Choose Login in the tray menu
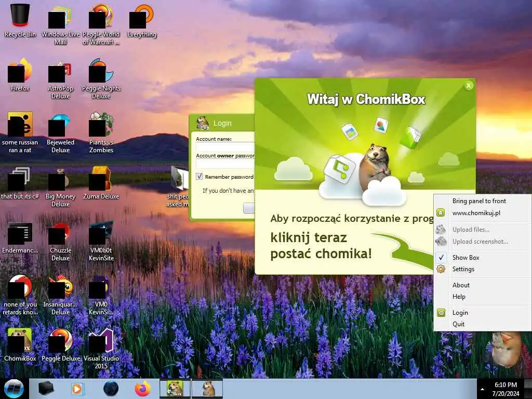The width and height of the screenshot is (532, 399). pos(483,313)
